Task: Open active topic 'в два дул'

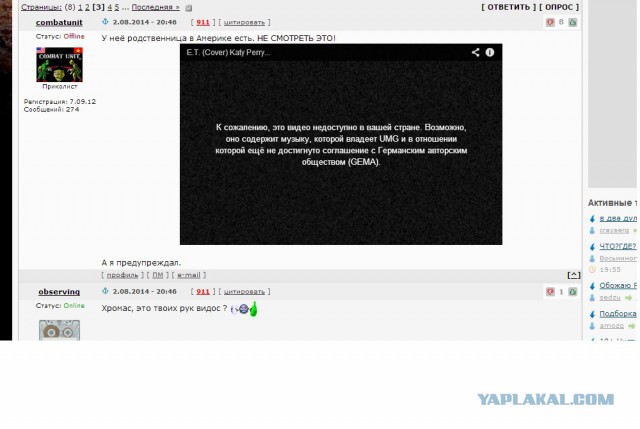Action: (618, 218)
